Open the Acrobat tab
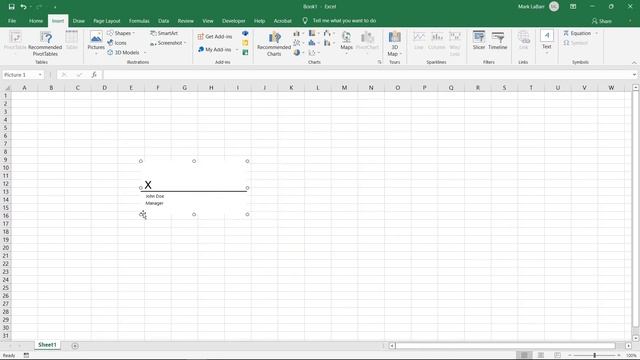 (x=282, y=21)
